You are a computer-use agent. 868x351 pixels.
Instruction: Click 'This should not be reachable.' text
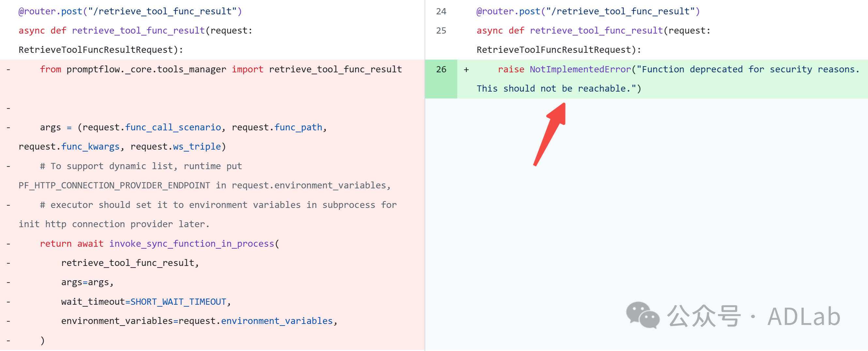coord(554,89)
